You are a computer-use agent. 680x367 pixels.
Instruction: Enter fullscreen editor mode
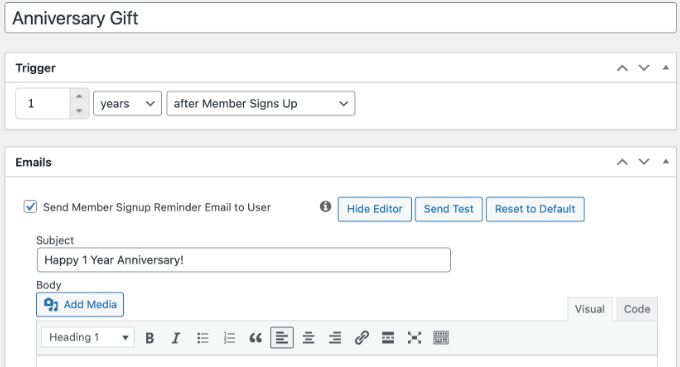coord(414,338)
